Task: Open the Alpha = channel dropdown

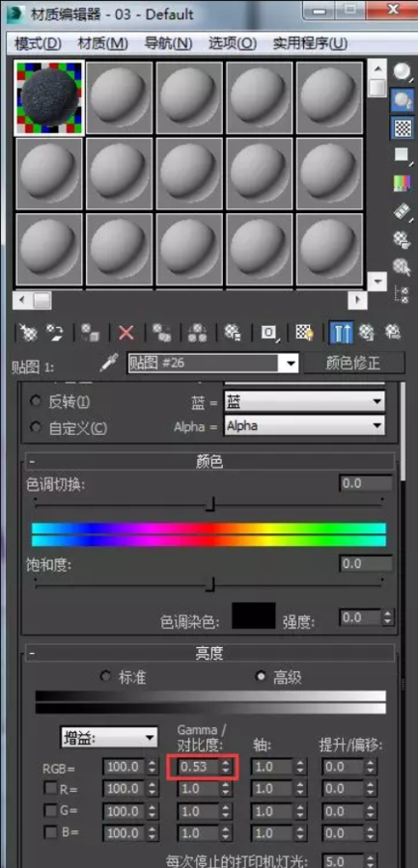Action: (x=304, y=425)
